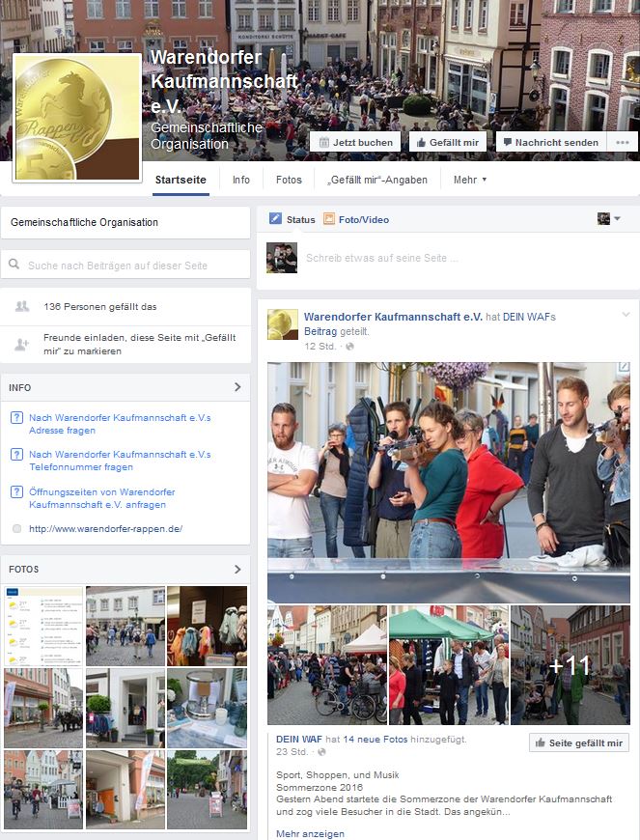Click Nachricht senden button
Screen dimensions: 640x840
[550, 142]
